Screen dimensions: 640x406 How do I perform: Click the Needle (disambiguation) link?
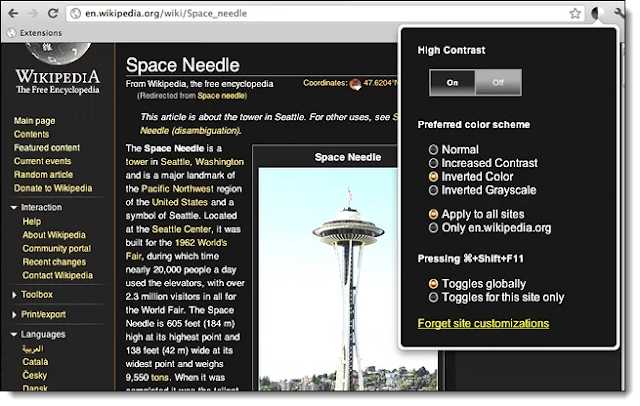coord(190,131)
